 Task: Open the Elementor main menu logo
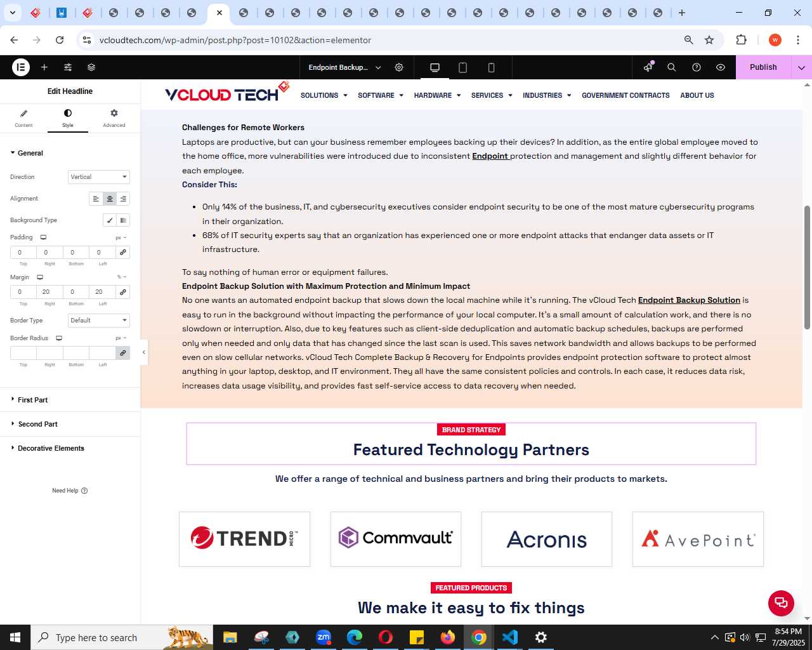tap(21, 67)
